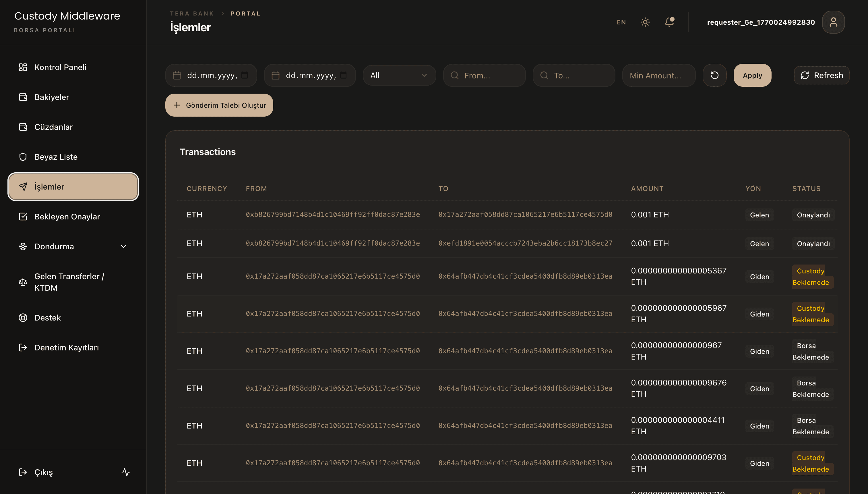Click the Bakiyeler wallet icon
The height and width of the screenshot is (494, 868).
point(23,97)
